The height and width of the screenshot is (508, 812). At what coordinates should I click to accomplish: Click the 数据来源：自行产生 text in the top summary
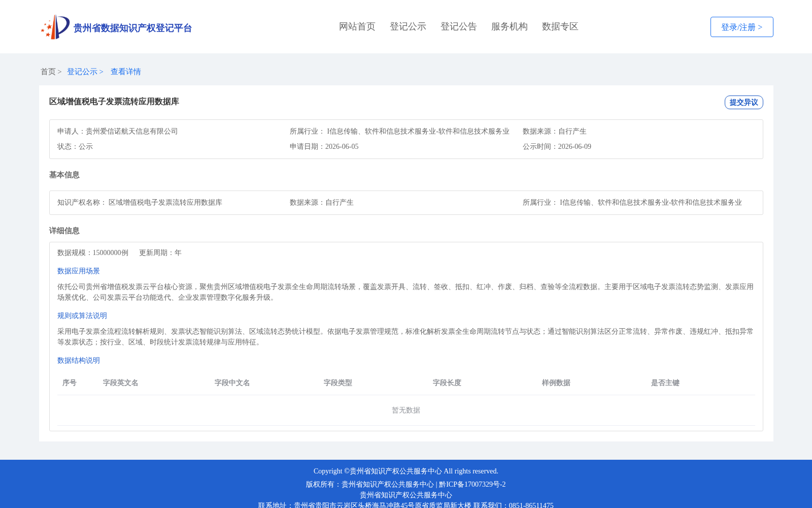point(554,131)
